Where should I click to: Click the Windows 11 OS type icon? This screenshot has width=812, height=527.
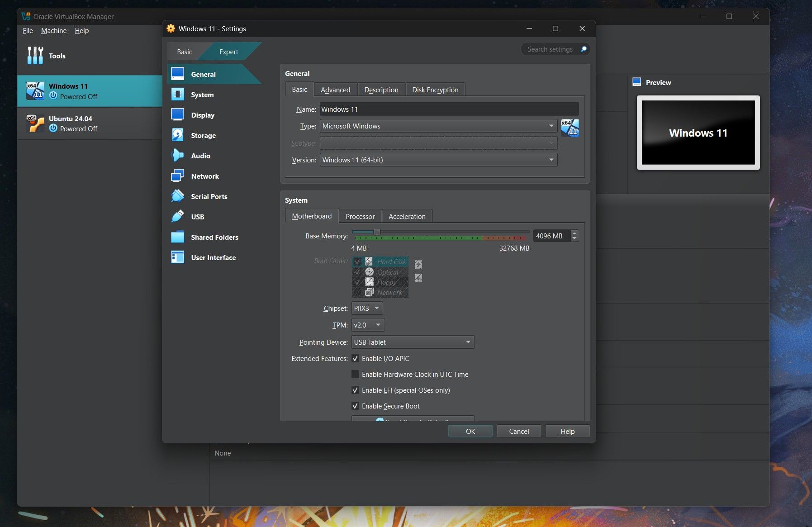click(x=570, y=128)
